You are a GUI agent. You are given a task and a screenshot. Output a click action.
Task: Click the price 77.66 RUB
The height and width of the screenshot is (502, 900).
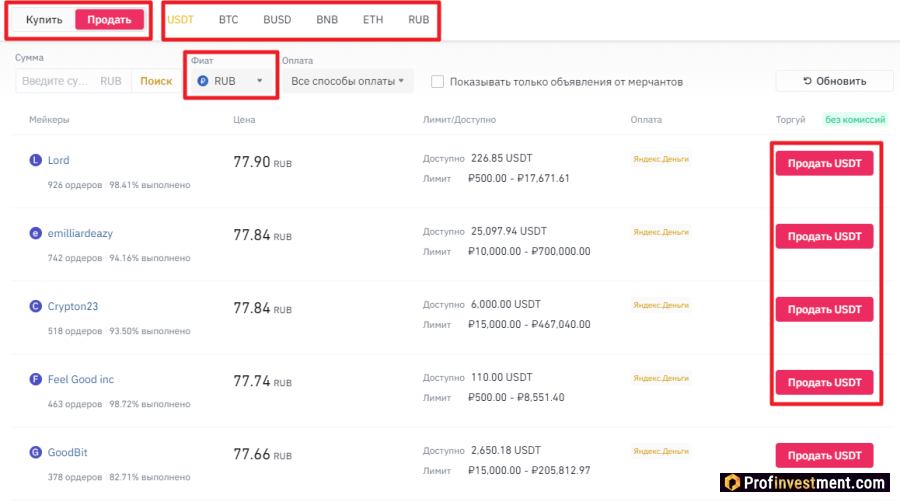[262, 454]
